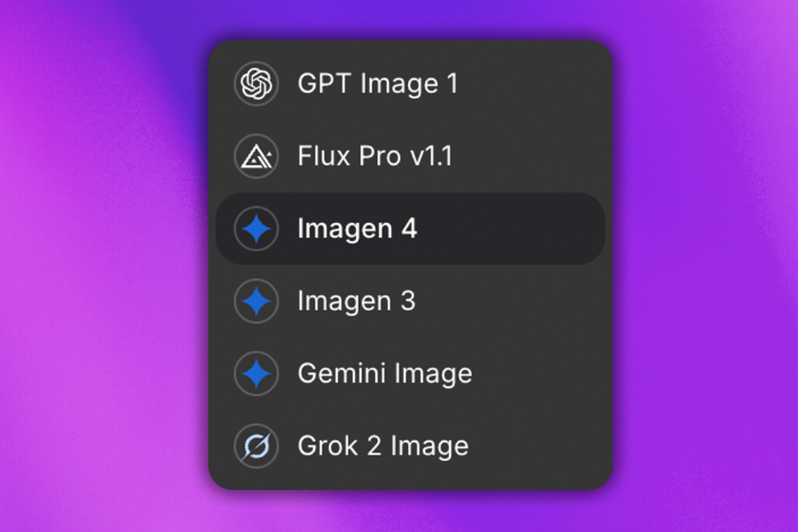The image size is (798, 532).
Task: Choose Grok 2 Image model
Action: [x=383, y=446]
